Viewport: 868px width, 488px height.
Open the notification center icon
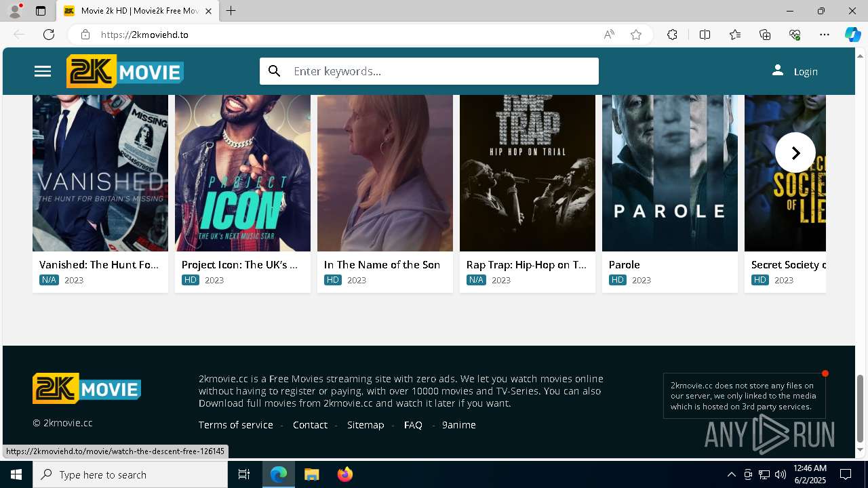(846, 474)
